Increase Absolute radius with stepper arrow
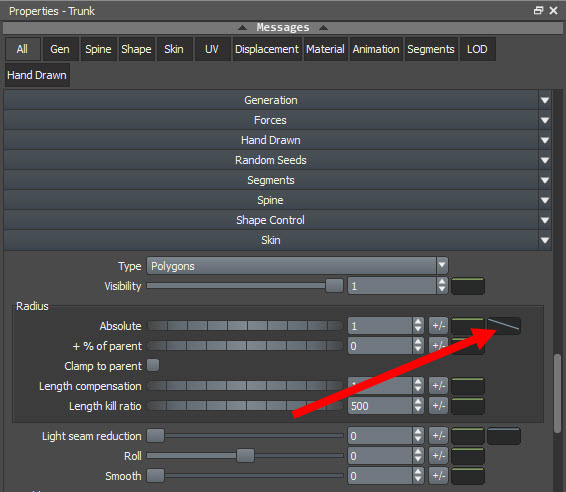Screen dimensions: 566x492 point(418,322)
